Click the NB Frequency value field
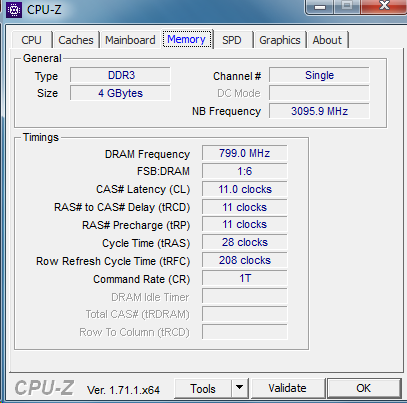The image size is (407, 403). (x=319, y=111)
